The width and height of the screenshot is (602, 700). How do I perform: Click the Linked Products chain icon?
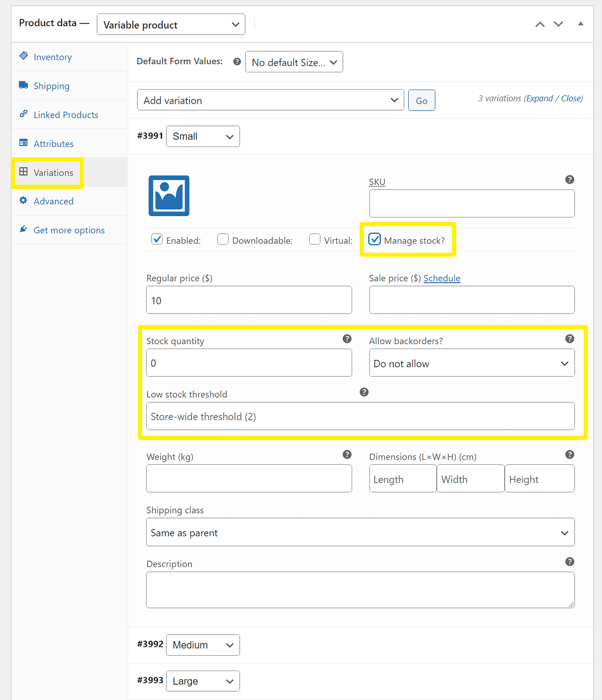(23, 114)
